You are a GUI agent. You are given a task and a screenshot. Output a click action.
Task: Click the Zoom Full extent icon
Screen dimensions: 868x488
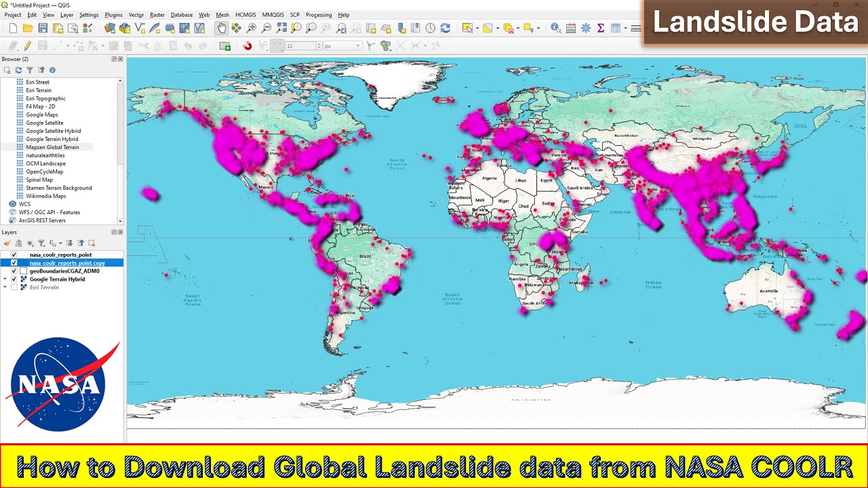281,28
